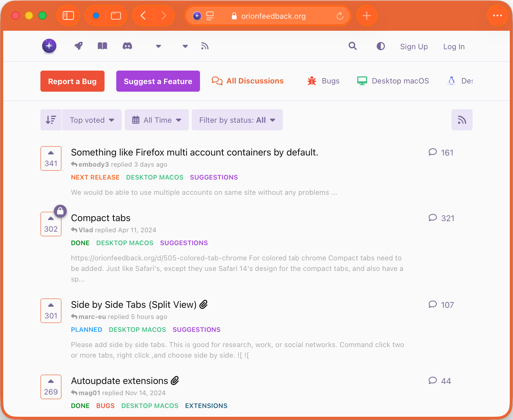
Task: Click the Report a Bug button
Action: [x=72, y=81]
